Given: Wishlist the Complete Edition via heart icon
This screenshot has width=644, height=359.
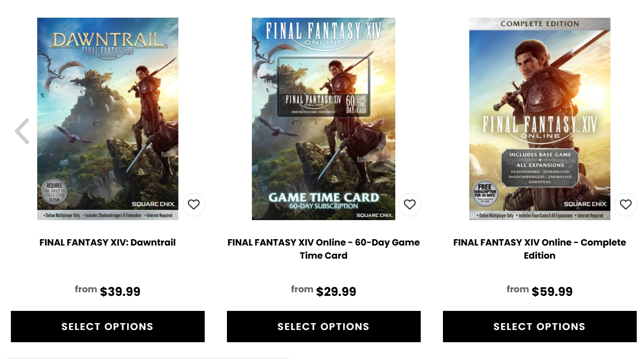Looking at the screenshot, I should pos(626,205).
